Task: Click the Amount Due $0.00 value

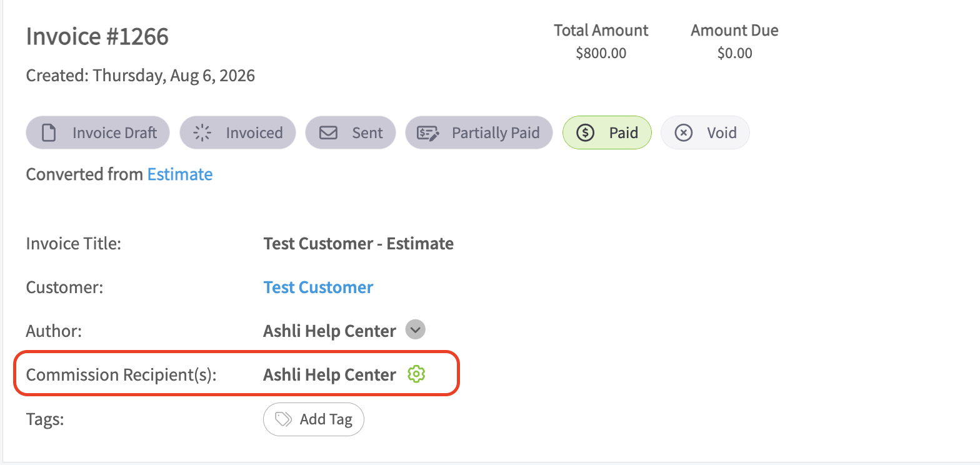Action: [x=735, y=53]
